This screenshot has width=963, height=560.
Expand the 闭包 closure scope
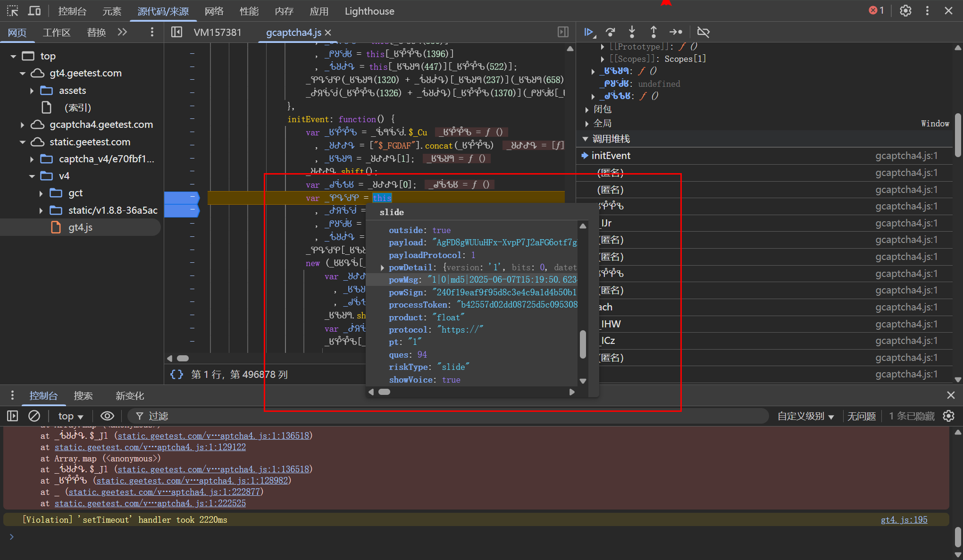587,109
